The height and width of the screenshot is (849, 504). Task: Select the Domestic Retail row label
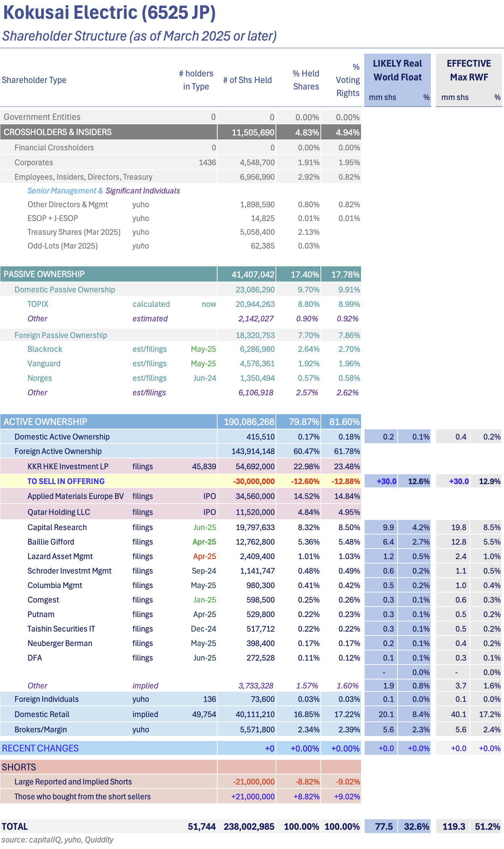click(42, 715)
